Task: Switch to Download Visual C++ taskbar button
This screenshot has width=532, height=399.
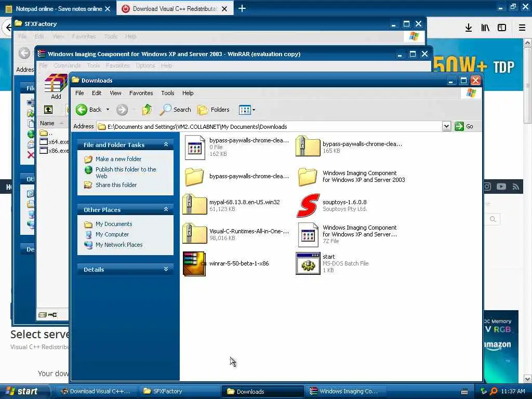Action: pyautogui.click(x=98, y=391)
